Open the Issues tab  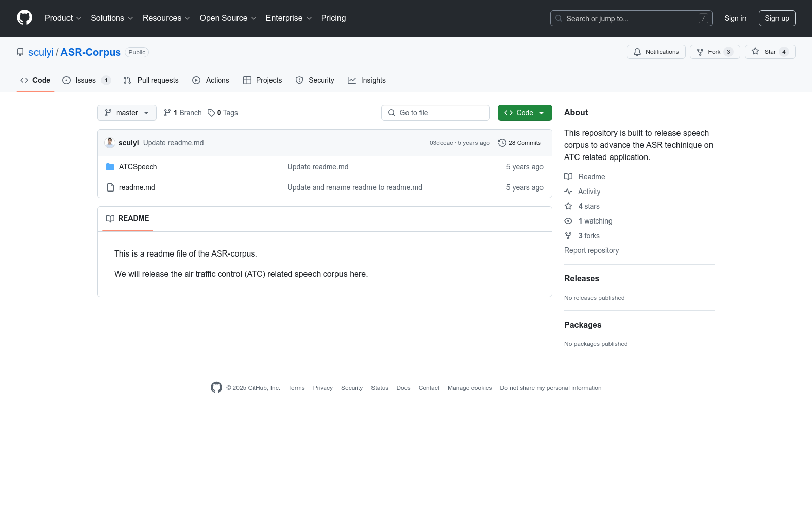[86, 80]
